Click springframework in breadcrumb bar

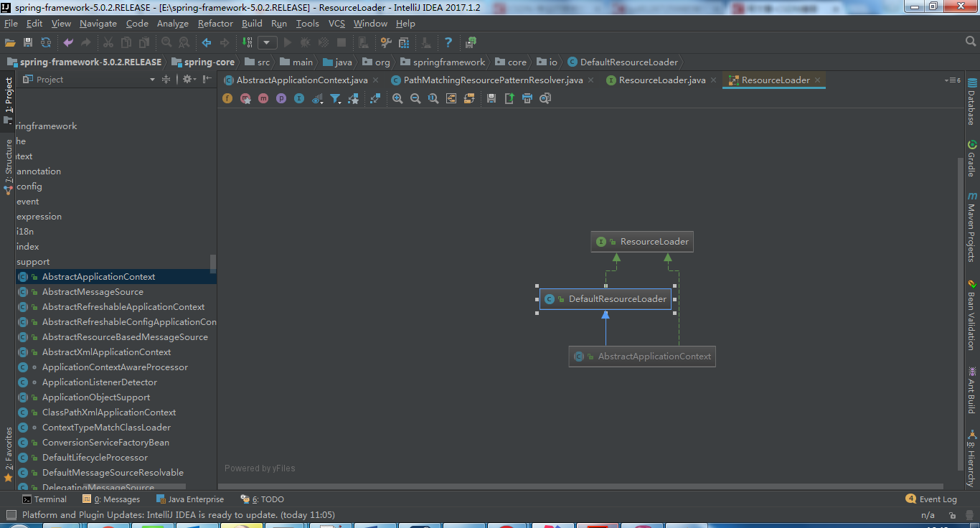(x=443, y=62)
